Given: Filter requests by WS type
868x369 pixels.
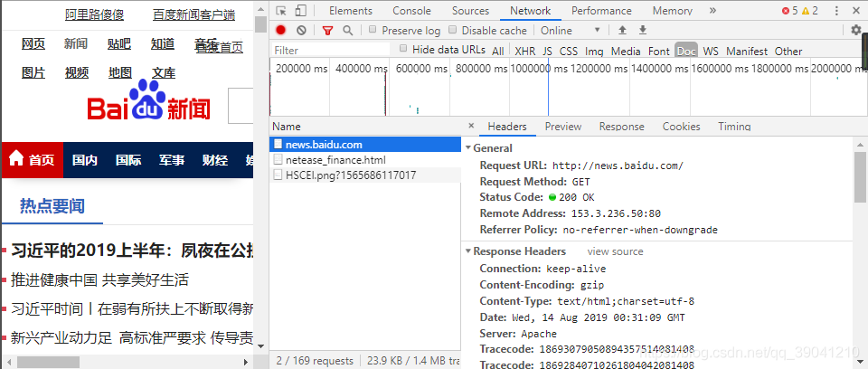Looking at the screenshot, I should coord(711,51).
